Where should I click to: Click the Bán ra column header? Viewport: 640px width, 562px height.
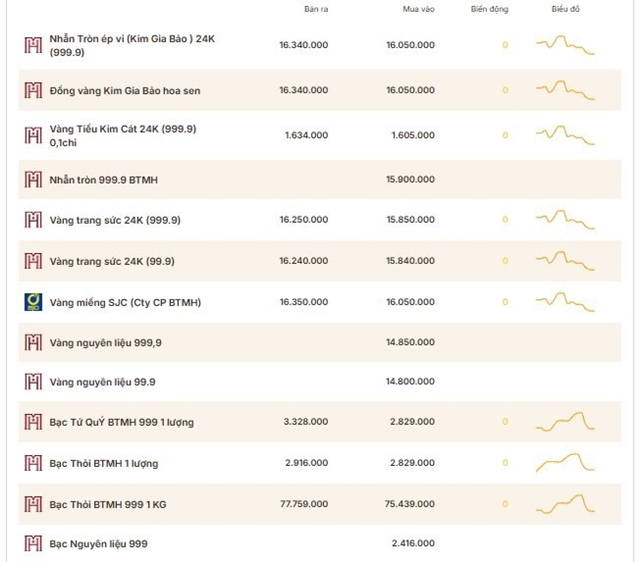(316, 9)
